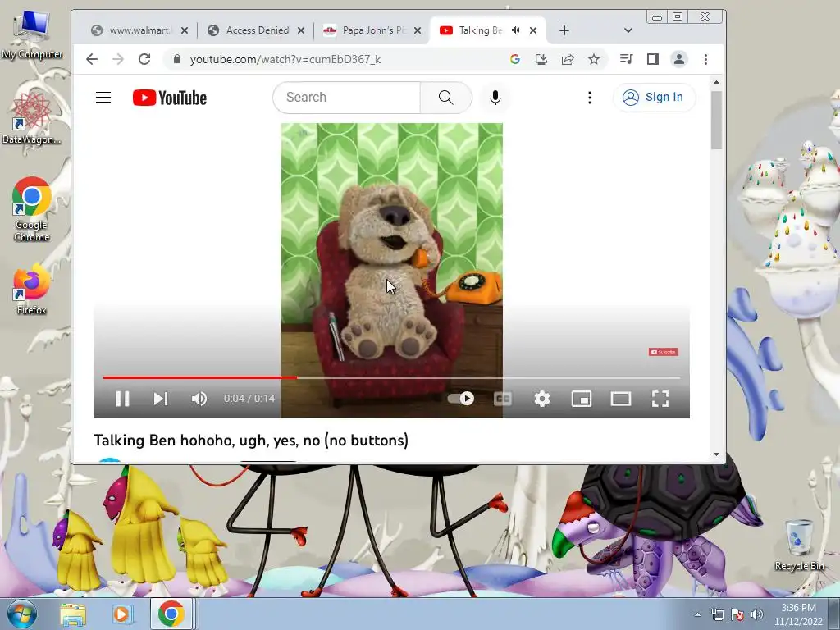This screenshot has width=840, height=630.
Task: Click the page scrollbar thumb
Action: (717, 120)
